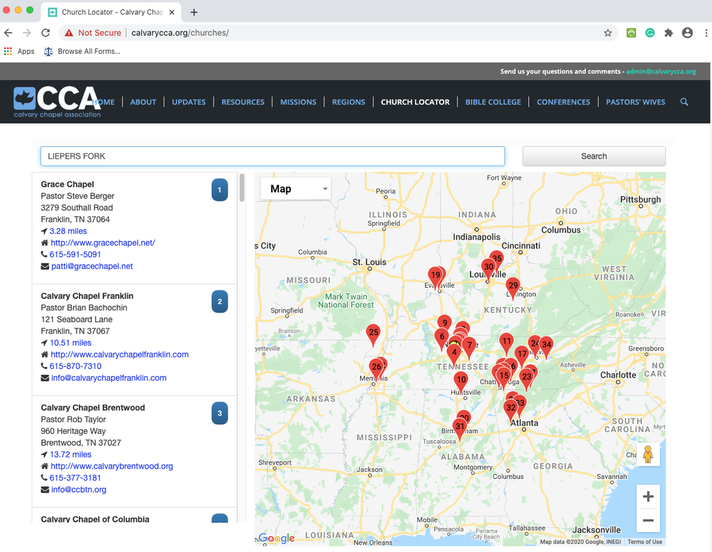The image size is (712, 552).
Task: Click the browser back arrow
Action: (x=8, y=33)
